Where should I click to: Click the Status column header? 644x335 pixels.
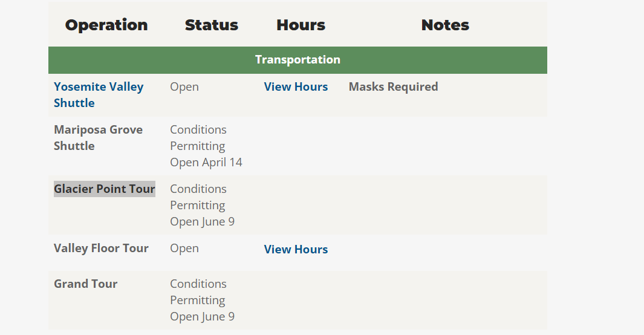pos(211,25)
